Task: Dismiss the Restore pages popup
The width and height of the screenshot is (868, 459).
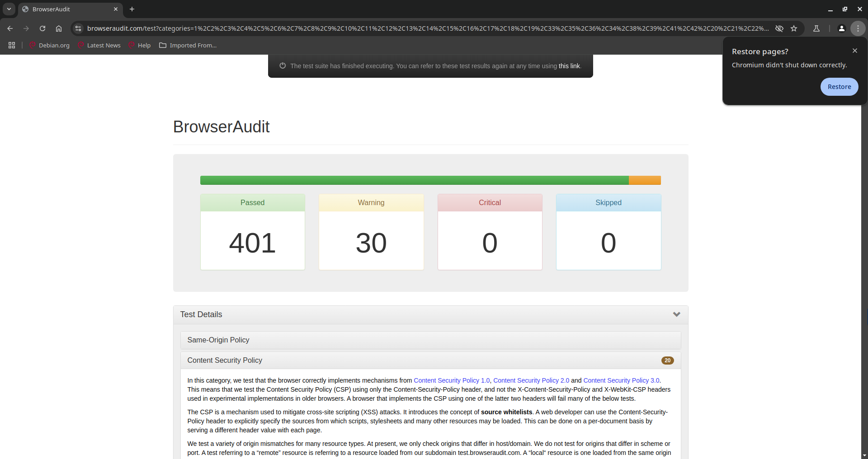Action: tap(855, 51)
